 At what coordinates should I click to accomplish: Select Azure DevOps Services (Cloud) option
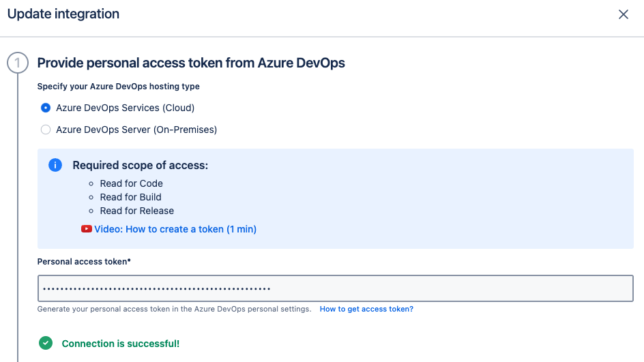point(46,108)
